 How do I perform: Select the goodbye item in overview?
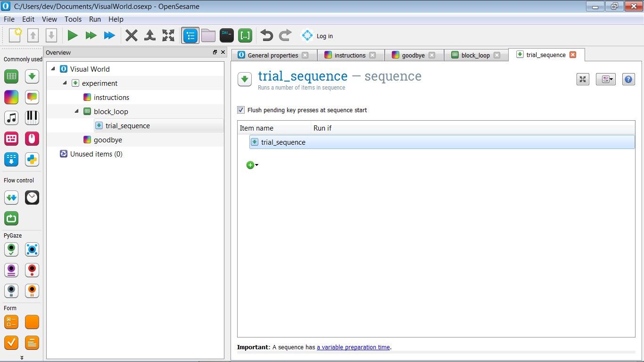click(107, 140)
